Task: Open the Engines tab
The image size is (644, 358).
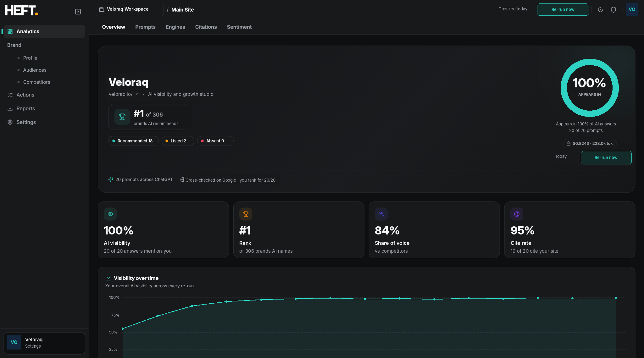Action: (x=175, y=27)
